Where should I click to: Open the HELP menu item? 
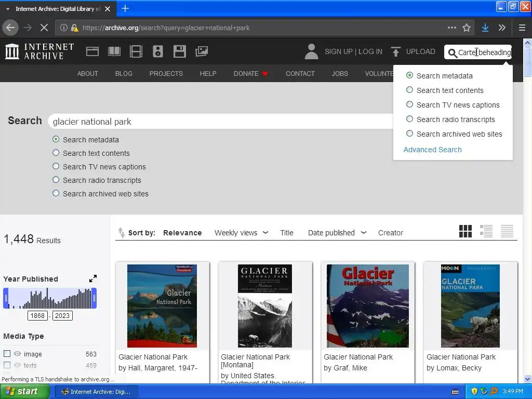(x=208, y=74)
